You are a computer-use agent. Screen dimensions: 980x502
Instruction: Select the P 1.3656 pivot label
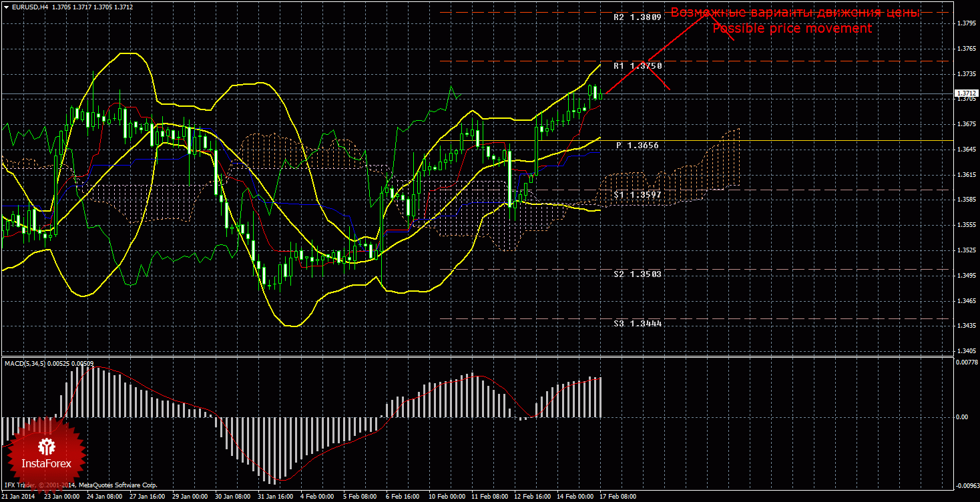pyautogui.click(x=637, y=146)
